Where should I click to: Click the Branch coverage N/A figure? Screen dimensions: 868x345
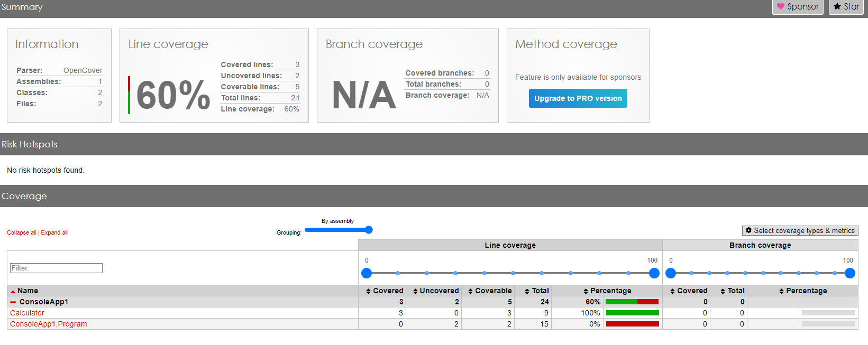click(x=364, y=96)
